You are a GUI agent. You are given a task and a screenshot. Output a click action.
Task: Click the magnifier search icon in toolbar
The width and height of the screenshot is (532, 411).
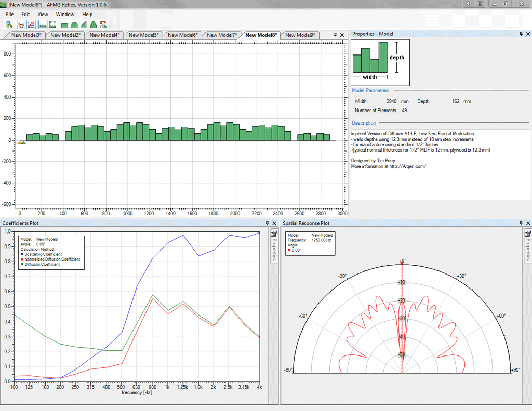(9, 24)
